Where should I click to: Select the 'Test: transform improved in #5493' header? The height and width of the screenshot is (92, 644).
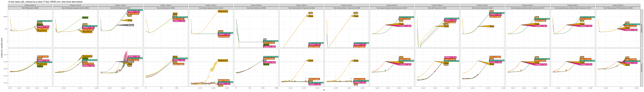click(x=482, y=8)
